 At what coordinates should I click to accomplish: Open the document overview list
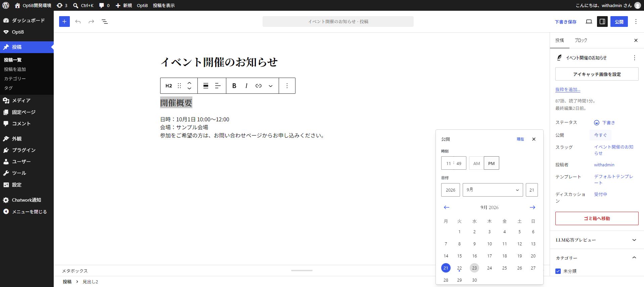[x=105, y=22]
